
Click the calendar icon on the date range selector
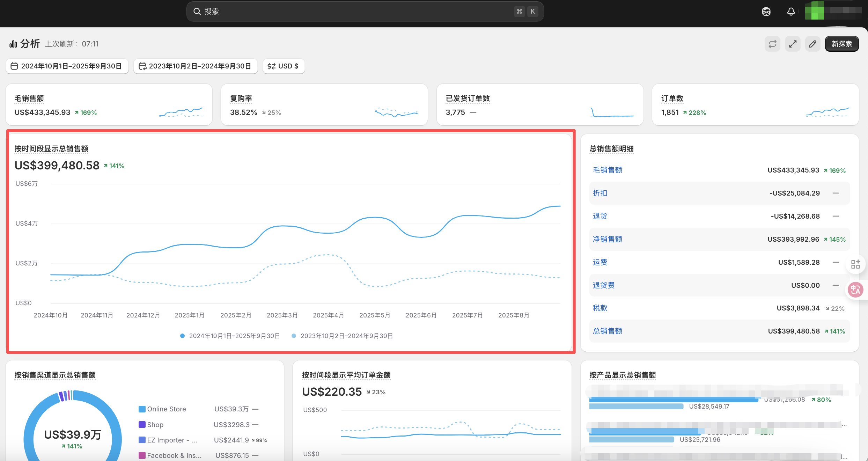(14, 66)
